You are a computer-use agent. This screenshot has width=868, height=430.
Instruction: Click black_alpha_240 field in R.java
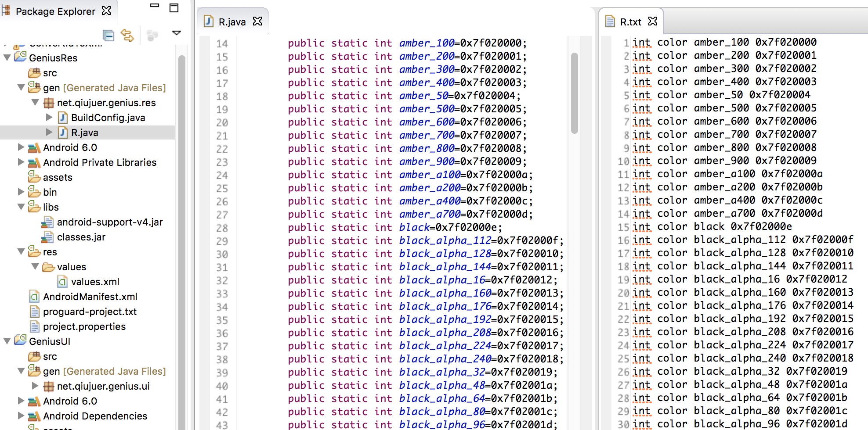(x=445, y=359)
